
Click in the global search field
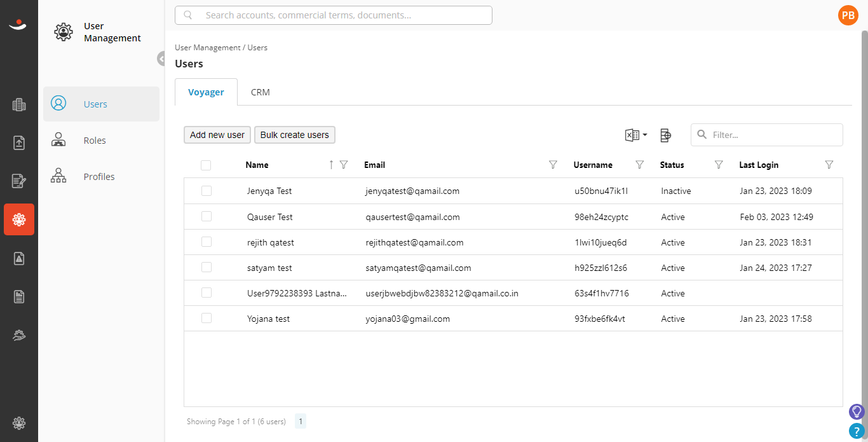coord(334,15)
